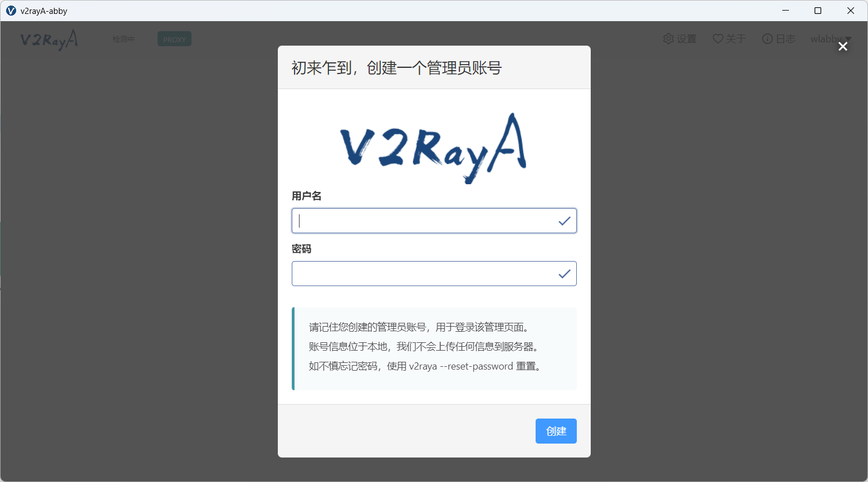This screenshot has height=482, width=868.
Task: Open 设置 via the gear icon
Action: 680,39
